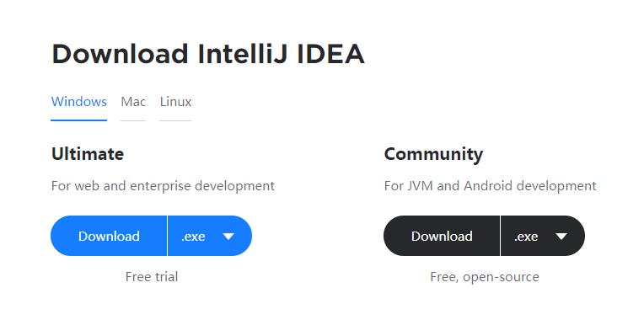
Task: Switch to the Windows tab
Action: point(79,101)
